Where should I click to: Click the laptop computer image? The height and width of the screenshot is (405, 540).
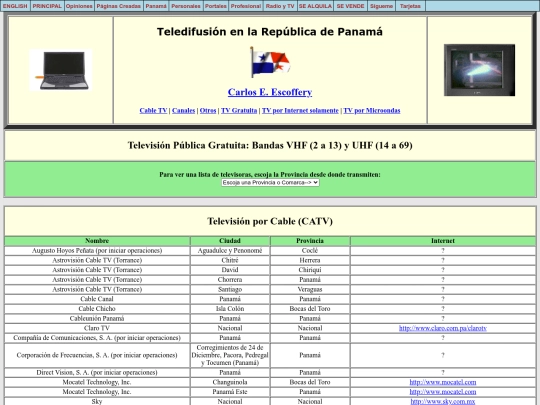coord(61,70)
